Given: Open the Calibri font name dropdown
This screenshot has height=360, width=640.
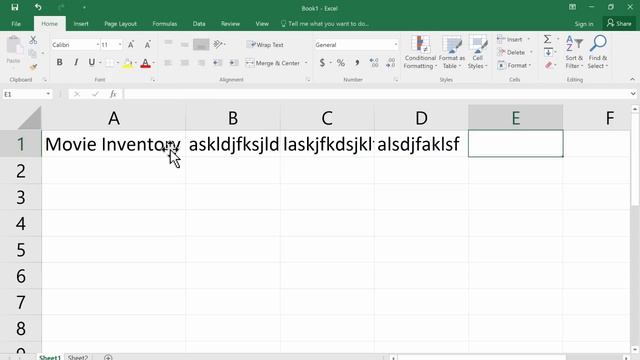Looking at the screenshot, I should [x=98, y=44].
